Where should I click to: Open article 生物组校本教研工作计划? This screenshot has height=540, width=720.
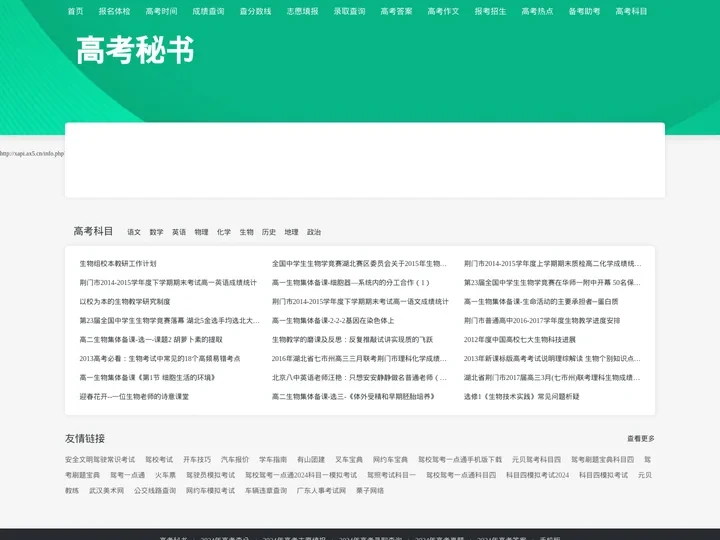[x=118, y=264]
